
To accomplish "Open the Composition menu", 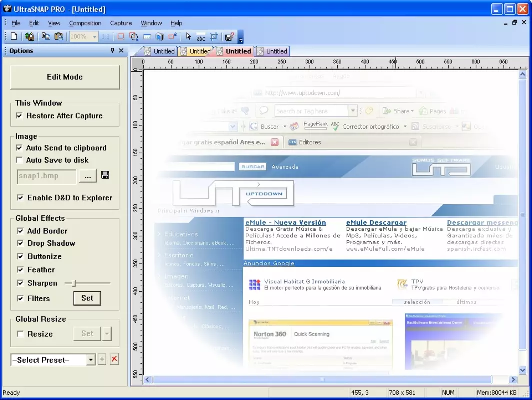I will tap(85, 23).
